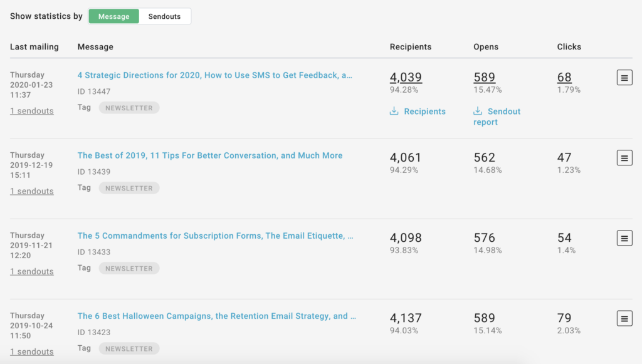The height and width of the screenshot is (364, 642).
Task: Open menu icon for message ID 13433
Action: tap(624, 238)
